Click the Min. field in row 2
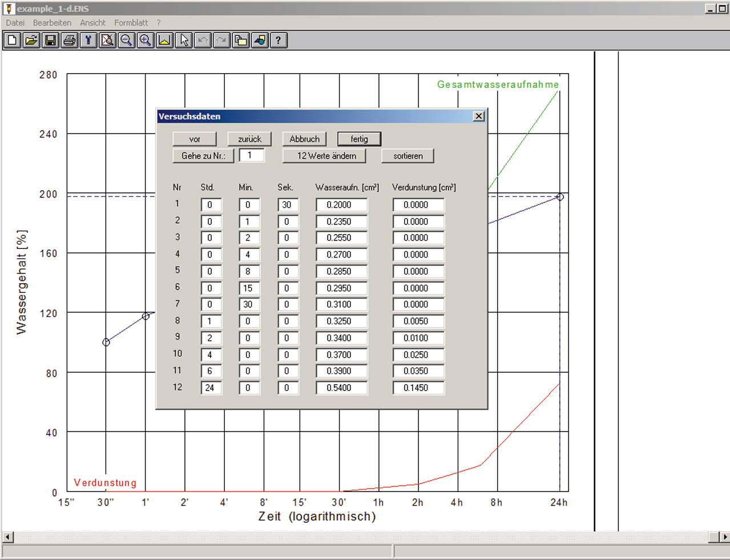Viewport: 730px width, 560px height. 249,221
